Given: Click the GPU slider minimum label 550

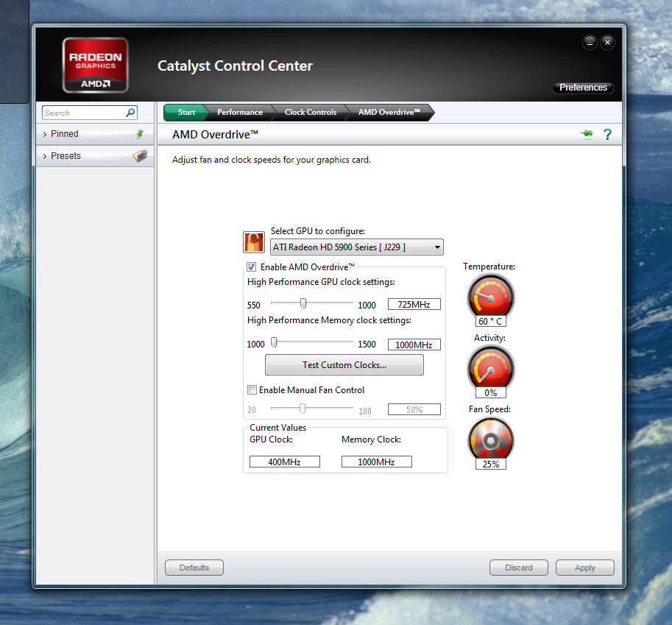Looking at the screenshot, I should tap(254, 306).
